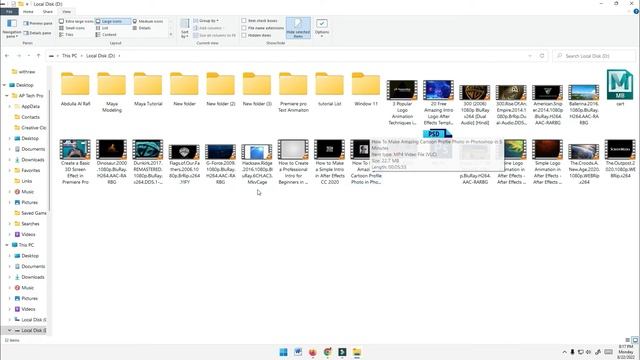Screen dimensions: 640x360
Task: Select Tiles layout option
Action: pyautogui.click(x=67, y=35)
